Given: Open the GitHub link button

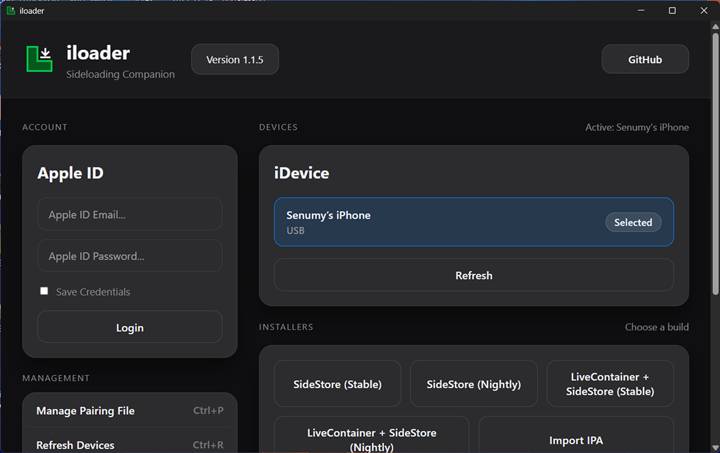Looking at the screenshot, I should point(645,60).
